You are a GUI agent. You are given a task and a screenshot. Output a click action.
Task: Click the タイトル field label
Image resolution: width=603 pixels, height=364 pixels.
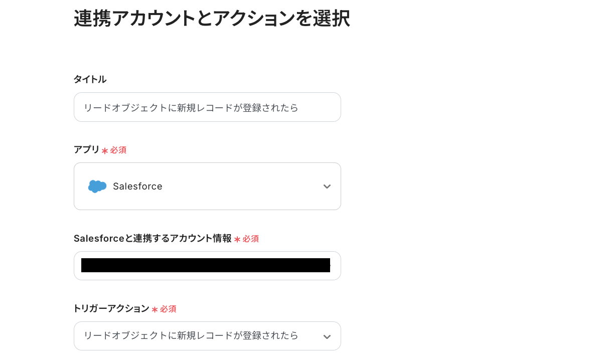click(x=90, y=79)
